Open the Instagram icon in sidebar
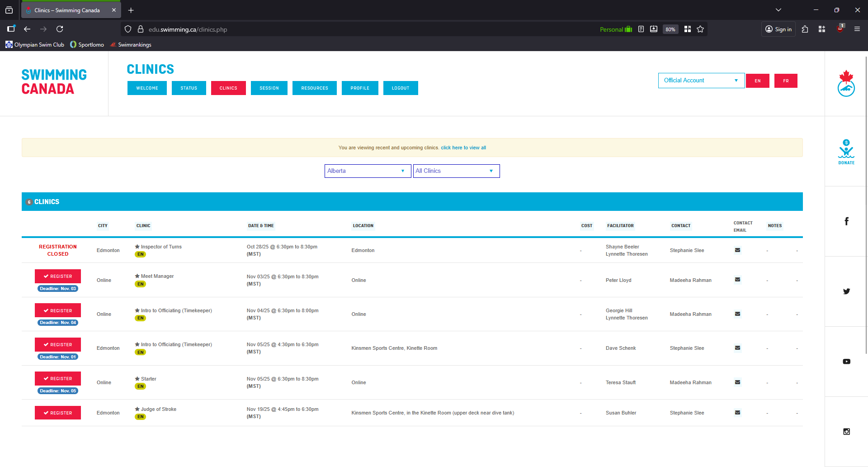 click(x=846, y=432)
